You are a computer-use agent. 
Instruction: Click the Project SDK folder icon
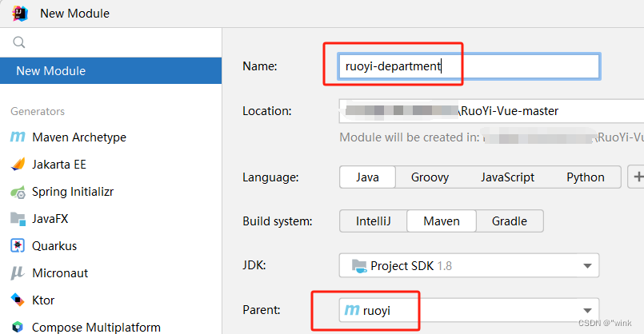tap(359, 266)
